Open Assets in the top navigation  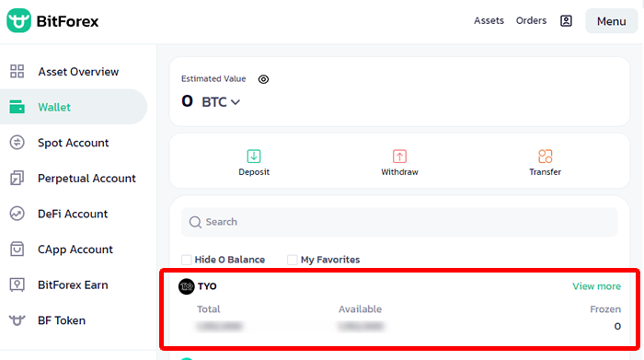point(489,20)
